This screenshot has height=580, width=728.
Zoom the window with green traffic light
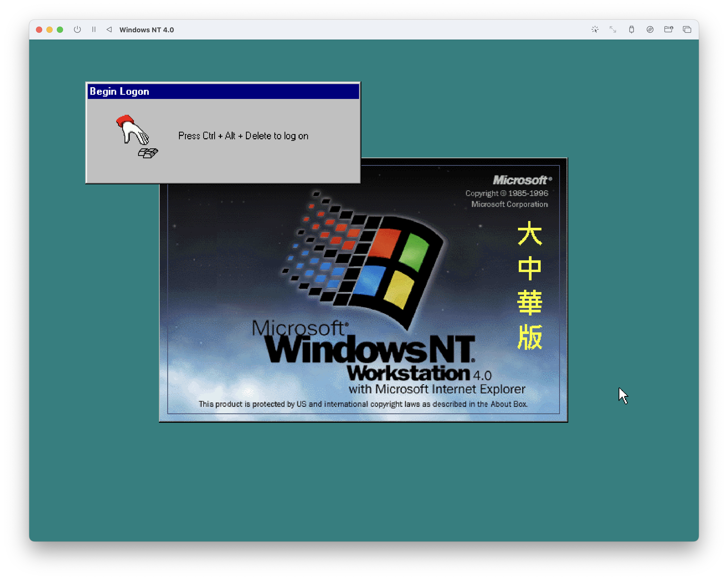(60, 30)
